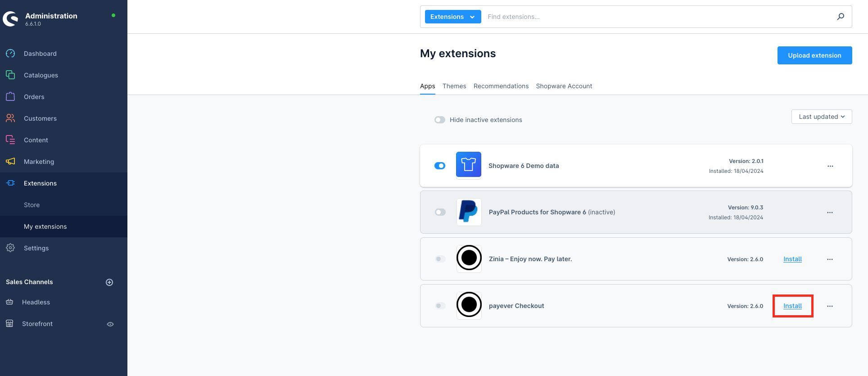Install the Zinia extension
This screenshot has height=376, width=868.
(x=792, y=259)
